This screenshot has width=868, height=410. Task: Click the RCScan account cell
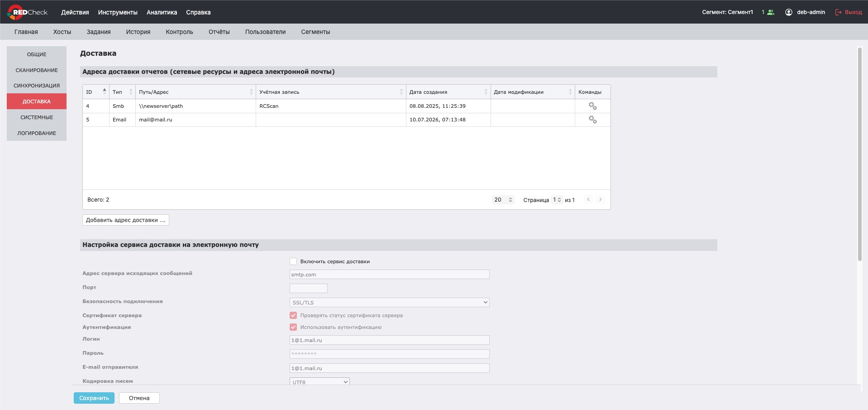[331, 106]
